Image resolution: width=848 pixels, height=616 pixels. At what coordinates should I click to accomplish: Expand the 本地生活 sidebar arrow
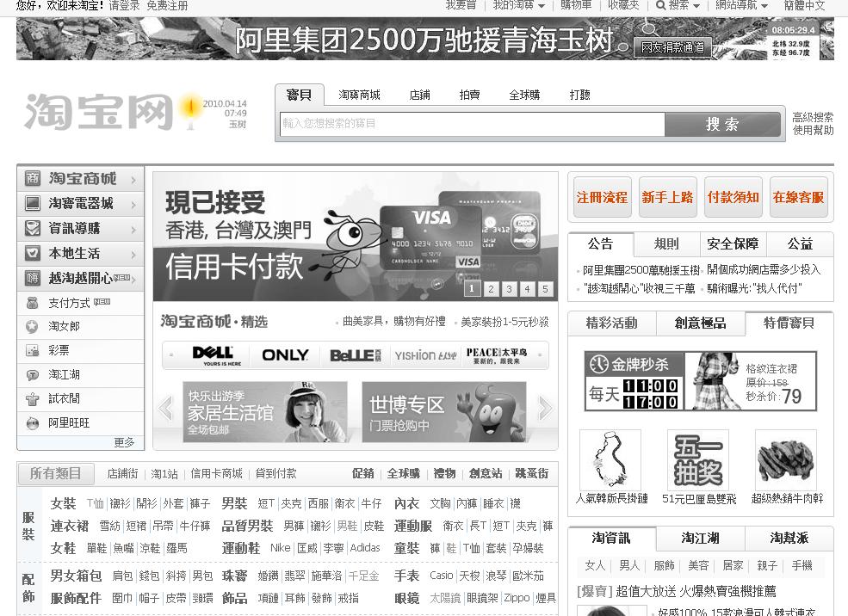(x=133, y=254)
